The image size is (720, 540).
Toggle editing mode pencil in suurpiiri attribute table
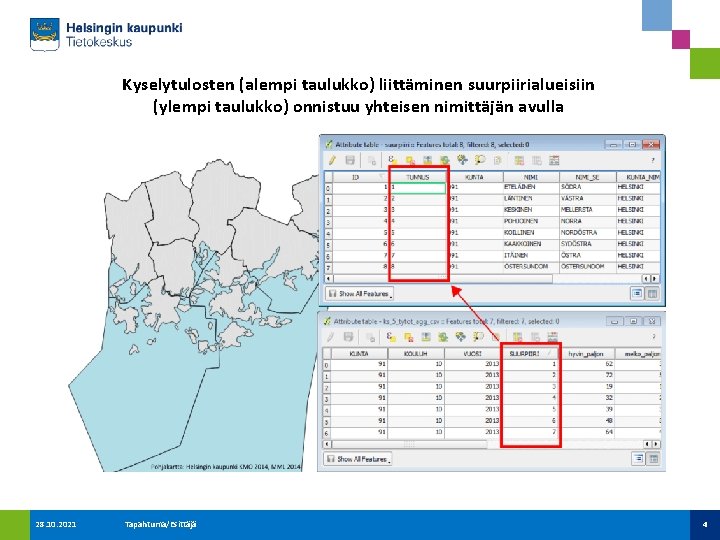click(332, 160)
